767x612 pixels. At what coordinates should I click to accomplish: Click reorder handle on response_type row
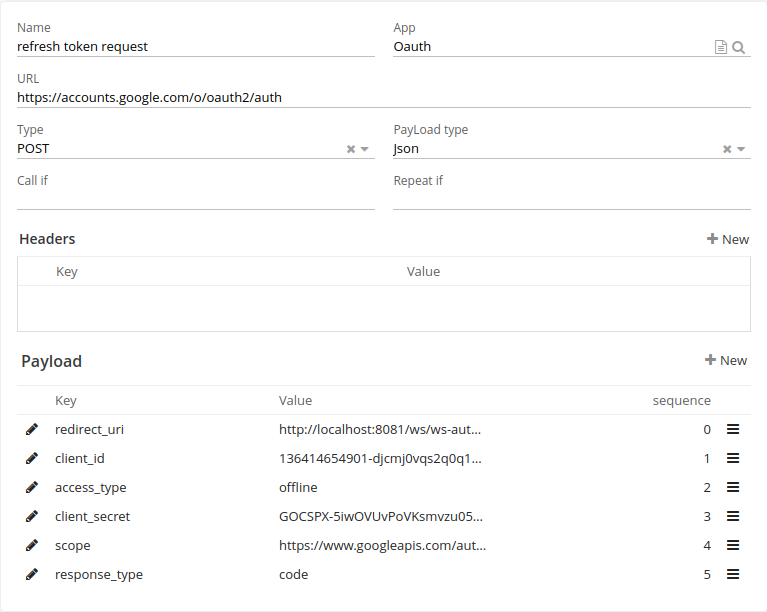click(x=732, y=574)
